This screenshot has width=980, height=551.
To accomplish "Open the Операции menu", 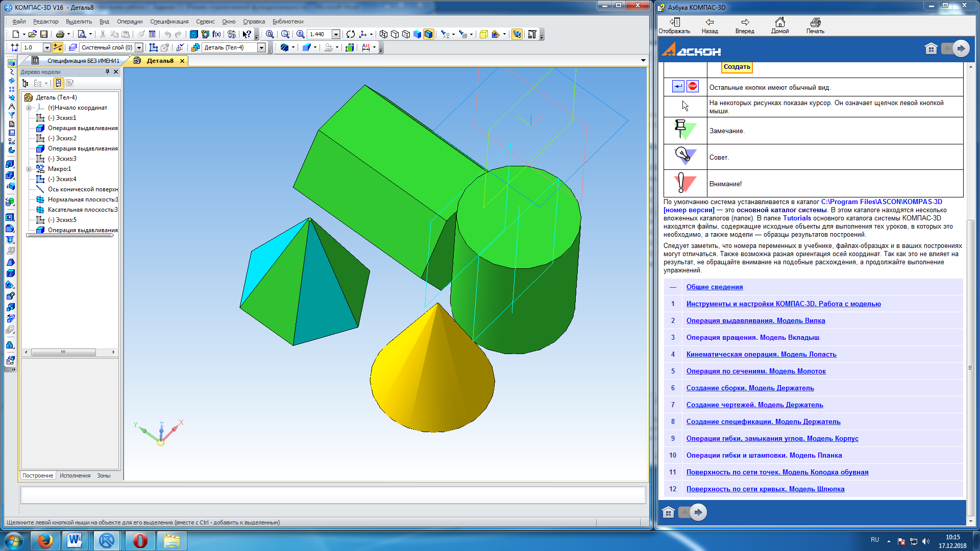I will (x=130, y=21).
